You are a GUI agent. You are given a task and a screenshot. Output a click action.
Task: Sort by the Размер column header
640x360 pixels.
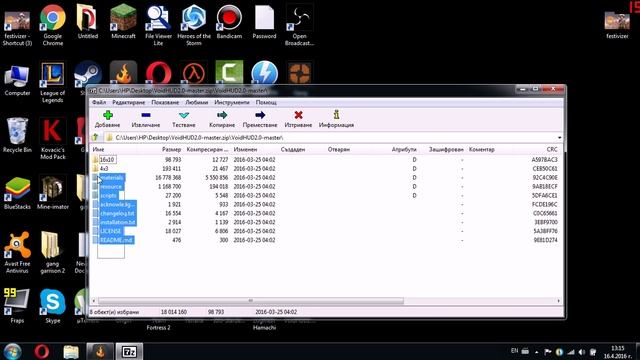tap(171, 149)
